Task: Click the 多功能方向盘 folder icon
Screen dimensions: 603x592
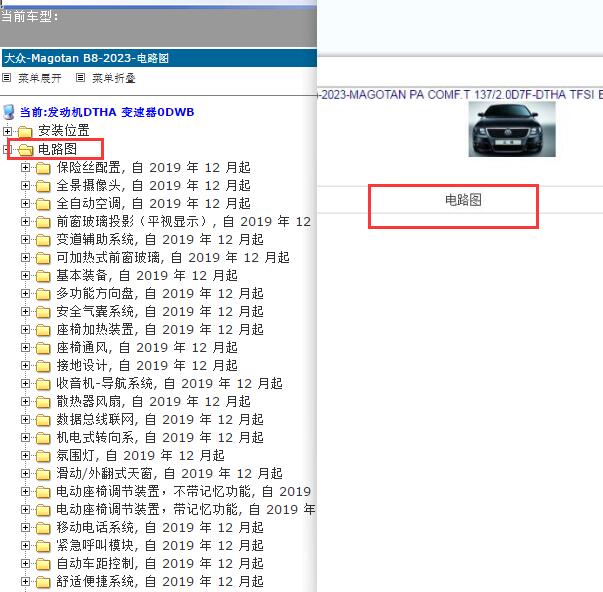Action: point(43,294)
